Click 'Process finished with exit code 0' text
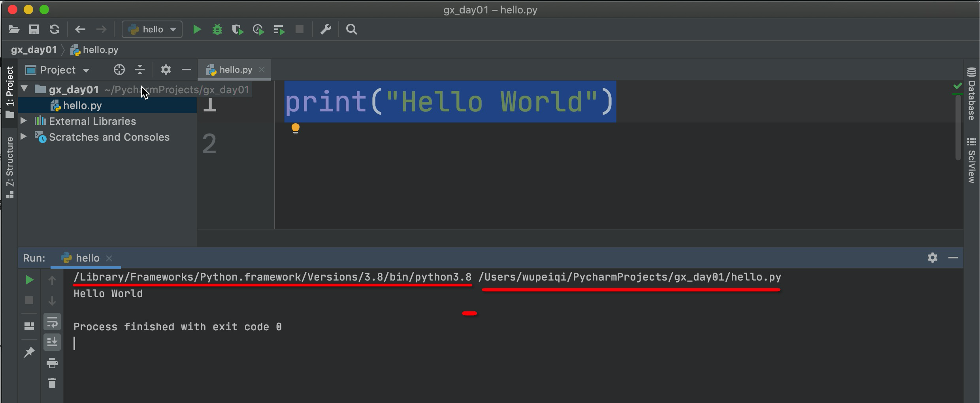This screenshot has height=403, width=980. 177,327
